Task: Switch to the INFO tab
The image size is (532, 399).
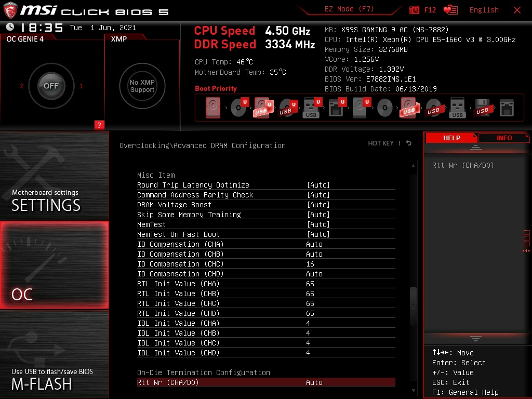Action: [504, 138]
